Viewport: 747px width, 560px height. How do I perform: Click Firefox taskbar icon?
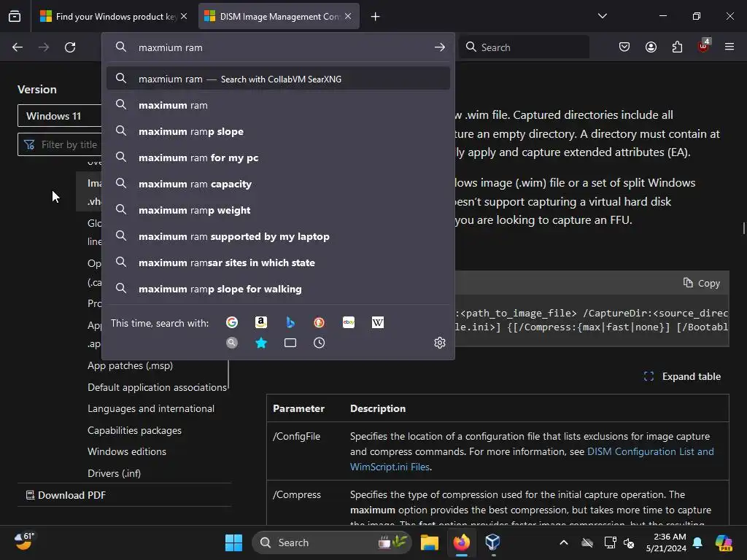click(x=461, y=542)
